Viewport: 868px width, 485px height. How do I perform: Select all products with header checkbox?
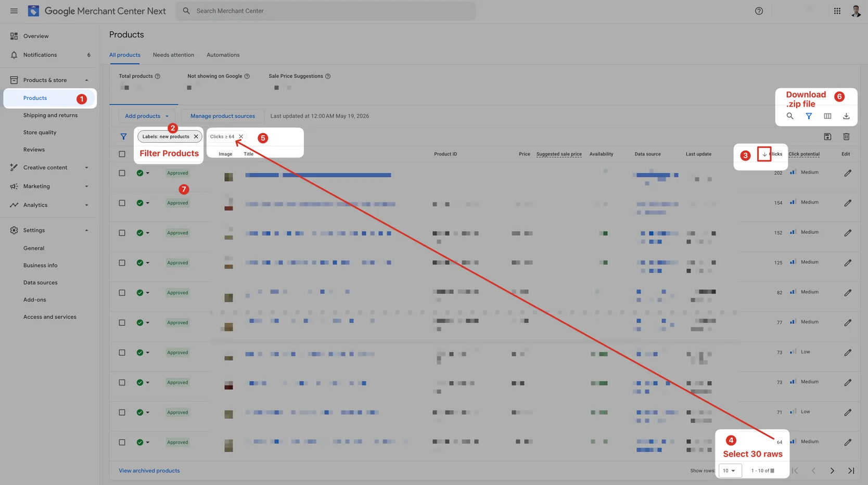coord(122,154)
